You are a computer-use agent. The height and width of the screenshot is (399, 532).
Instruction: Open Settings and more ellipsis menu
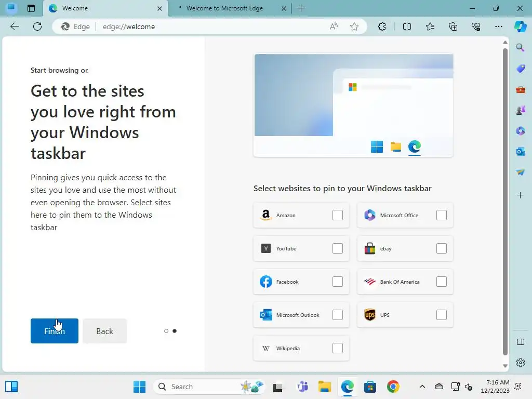coord(498,26)
